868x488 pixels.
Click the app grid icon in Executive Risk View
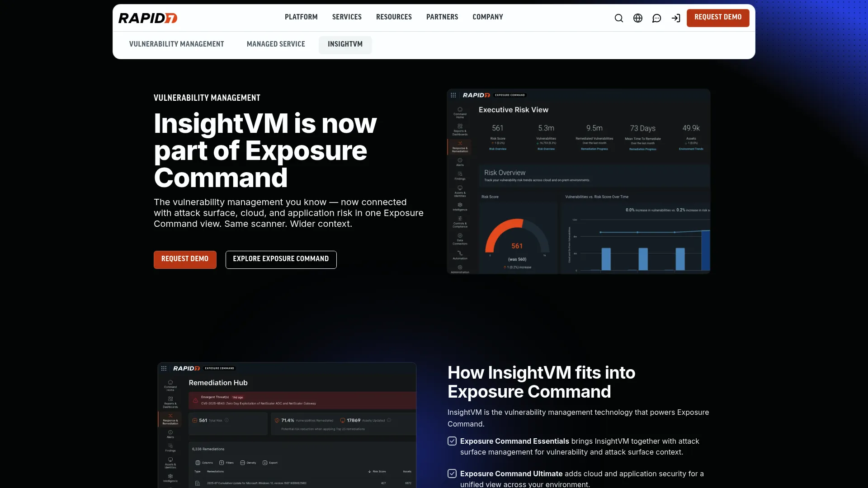click(453, 95)
